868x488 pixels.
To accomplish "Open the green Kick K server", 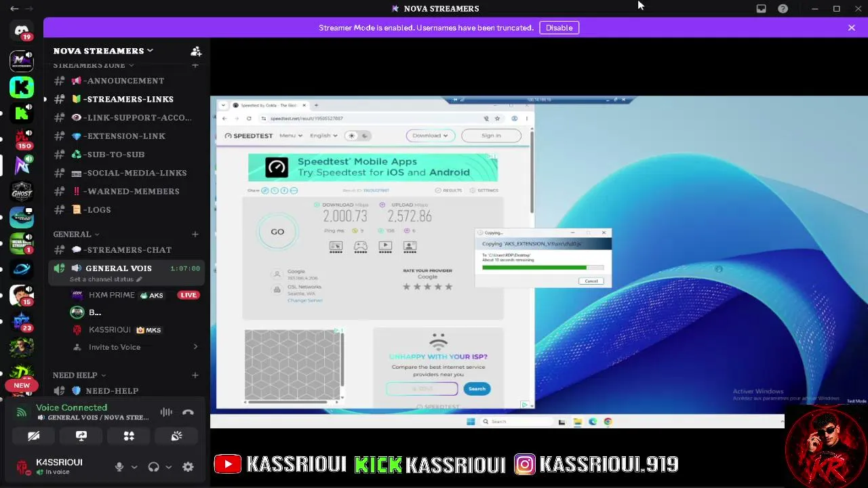I will pos(22,87).
